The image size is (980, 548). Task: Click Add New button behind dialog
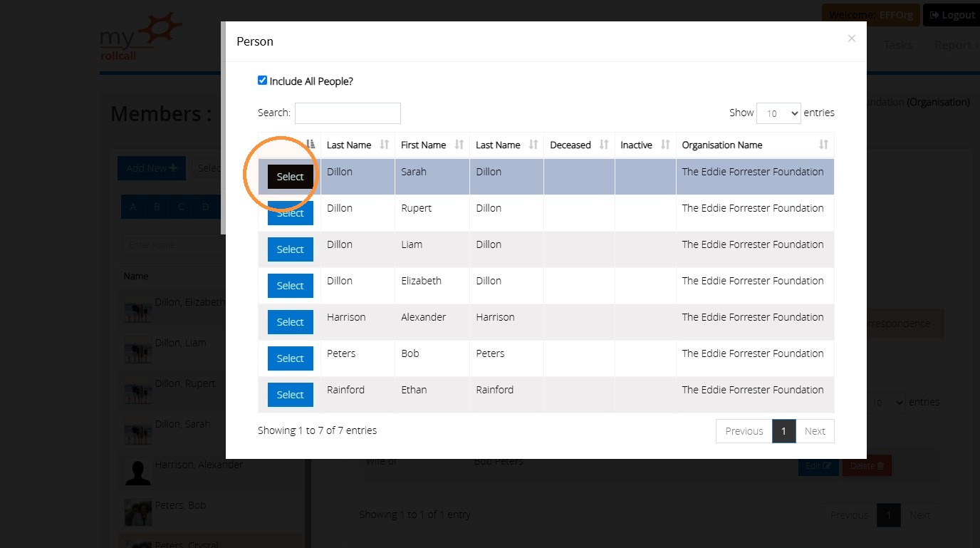pyautogui.click(x=151, y=168)
